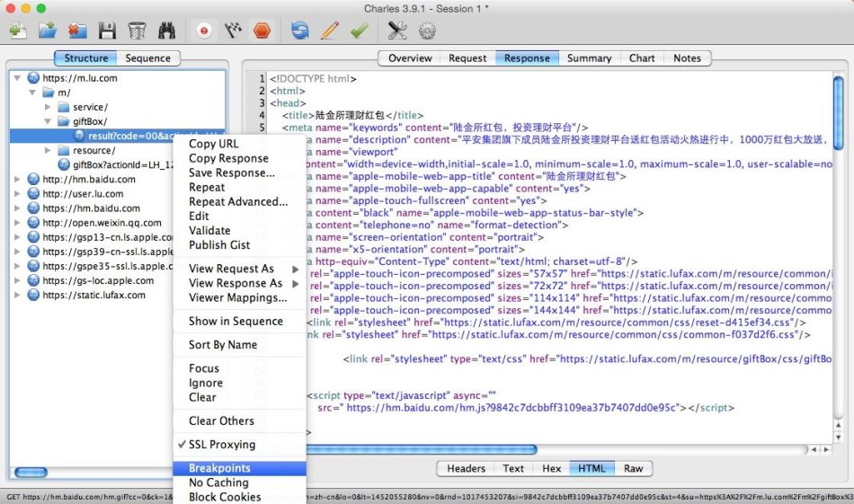
Task: Switch the response viewer to Hex
Action: 551,469
